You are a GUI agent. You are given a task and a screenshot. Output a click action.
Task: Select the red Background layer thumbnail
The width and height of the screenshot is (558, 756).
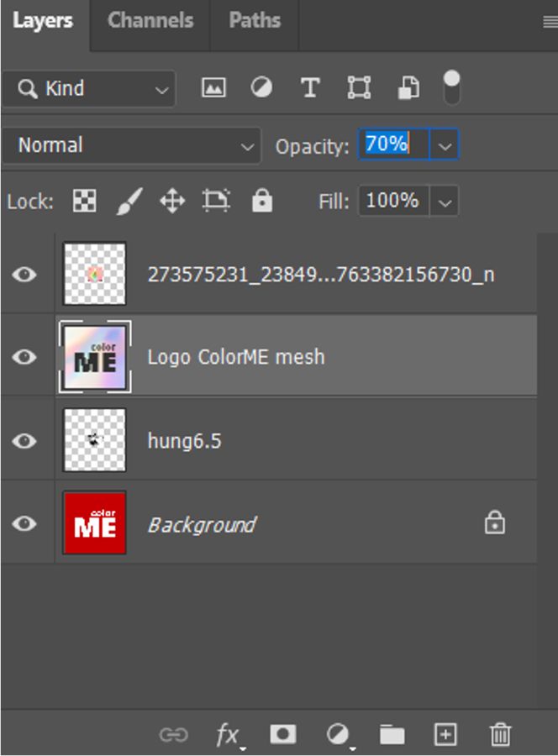tap(95, 523)
